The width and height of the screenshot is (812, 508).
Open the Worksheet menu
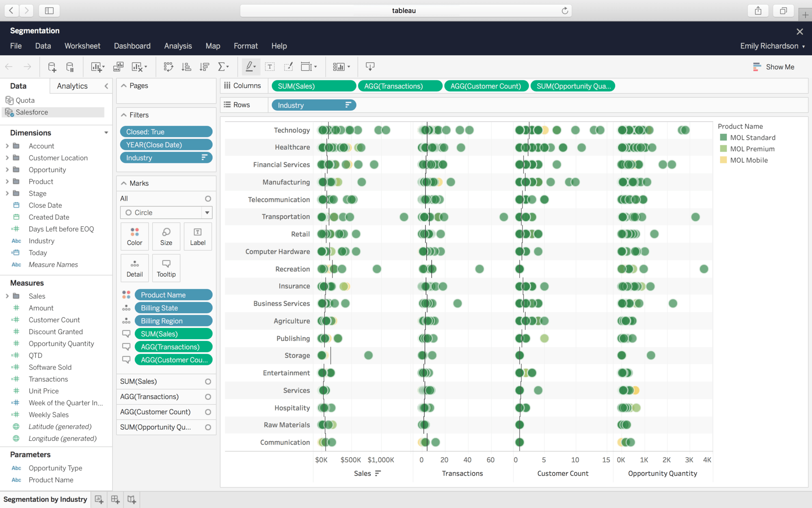[82, 46]
